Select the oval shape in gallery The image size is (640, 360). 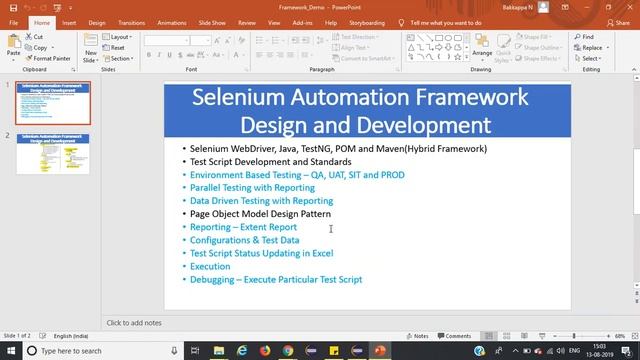pyautogui.click(x=448, y=38)
